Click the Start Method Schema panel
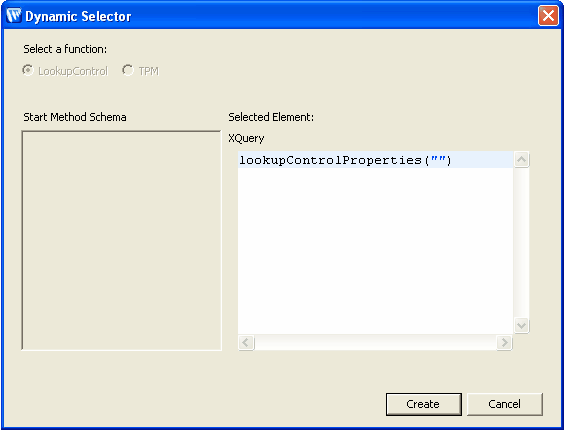 click(x=122, y=240)
